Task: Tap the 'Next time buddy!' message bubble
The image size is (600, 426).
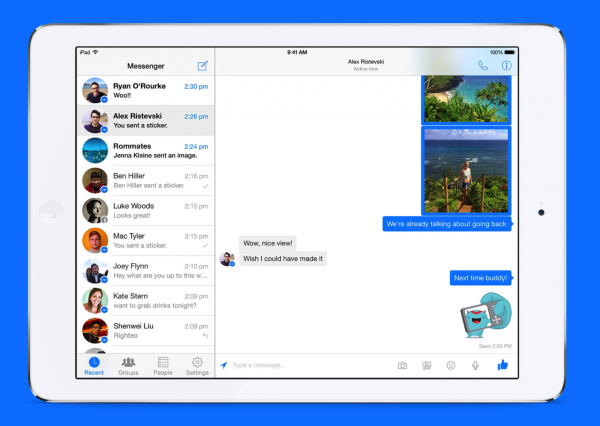Action: (481, 278)
